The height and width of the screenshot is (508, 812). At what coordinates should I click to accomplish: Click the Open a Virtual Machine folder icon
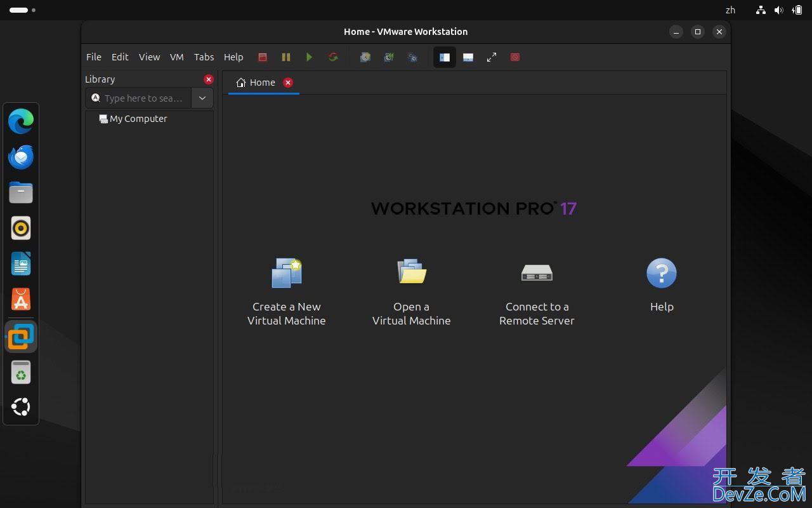point(412,272)
